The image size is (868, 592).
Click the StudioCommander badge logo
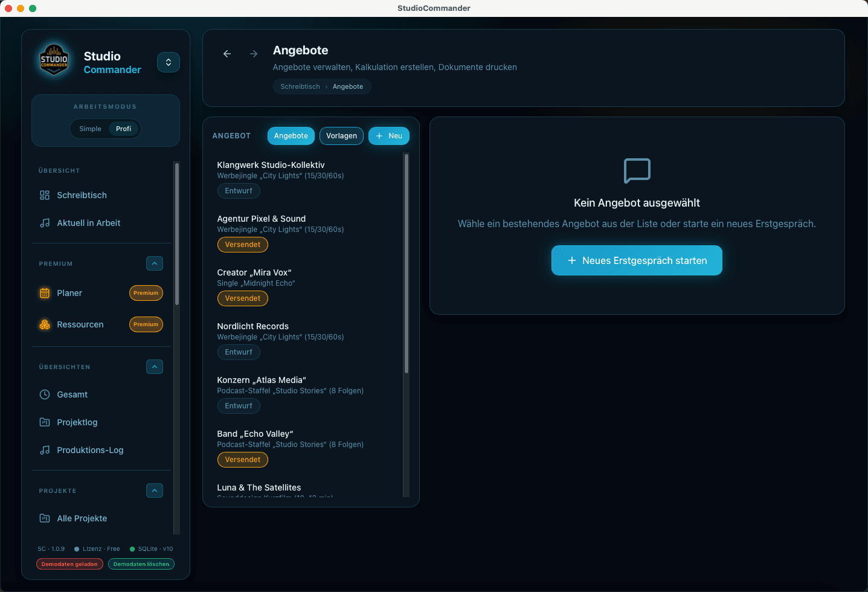tap(54, 60)
